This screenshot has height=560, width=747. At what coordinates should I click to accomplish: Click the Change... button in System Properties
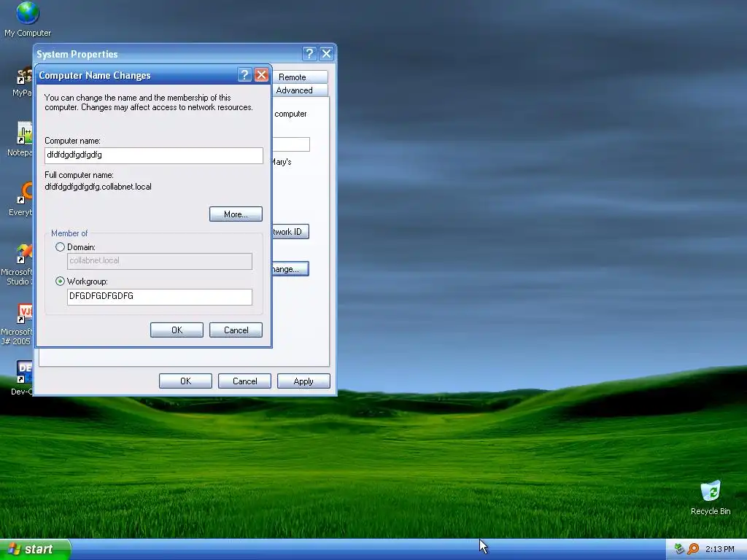pos(290,269)
